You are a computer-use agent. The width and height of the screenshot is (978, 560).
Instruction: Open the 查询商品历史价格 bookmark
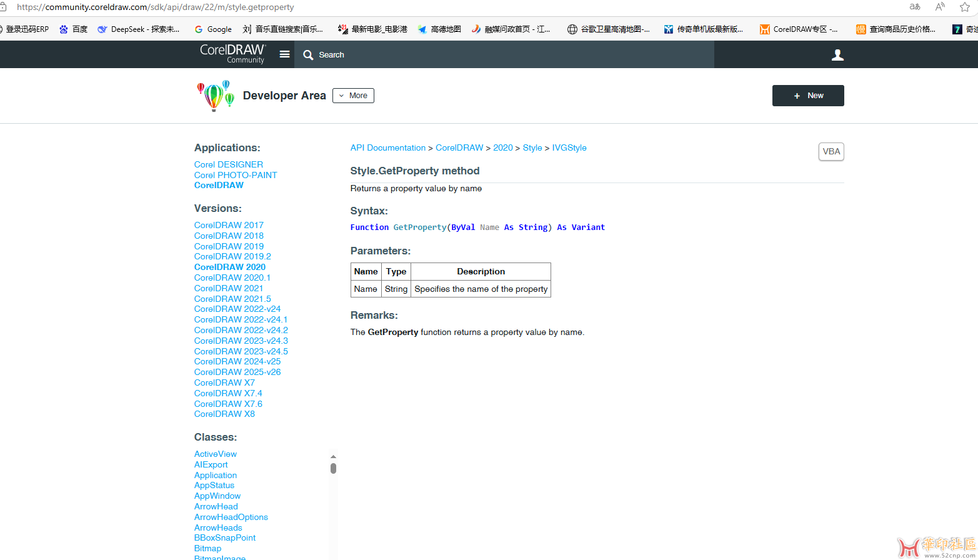[x=896, y=29]
